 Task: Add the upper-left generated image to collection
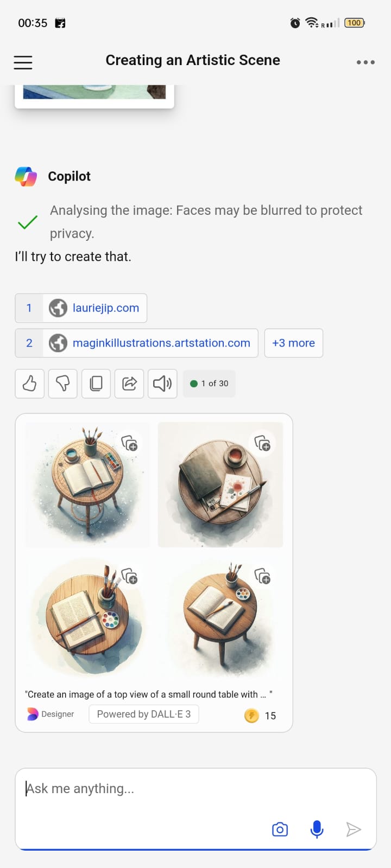129,443
